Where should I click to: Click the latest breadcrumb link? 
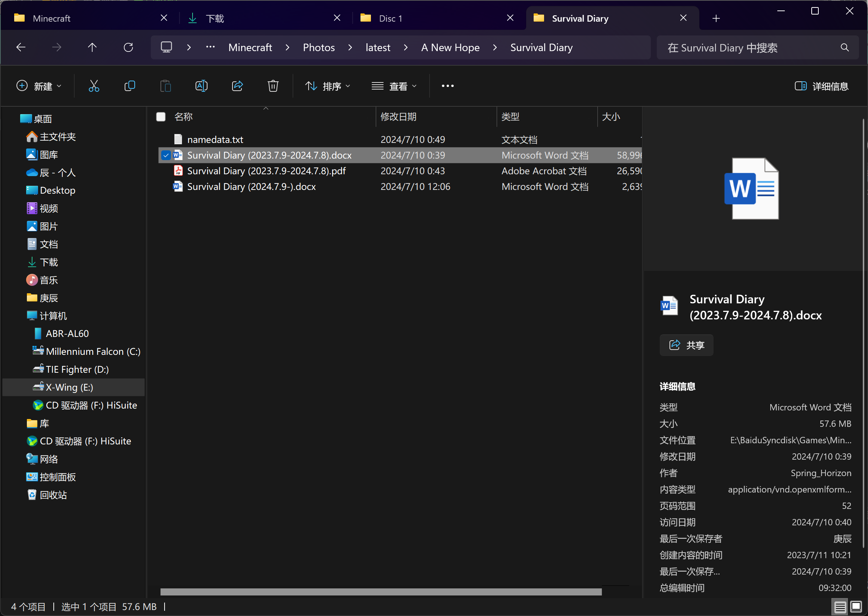[378, 47]
